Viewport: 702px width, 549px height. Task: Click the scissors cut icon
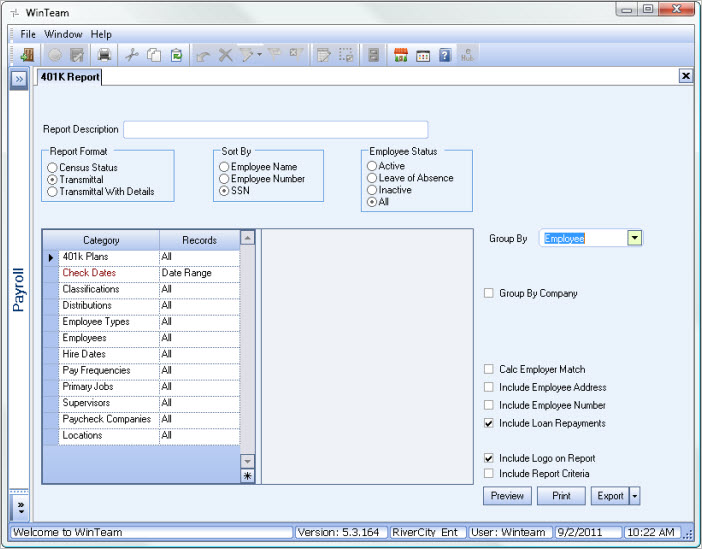(133, 55)
